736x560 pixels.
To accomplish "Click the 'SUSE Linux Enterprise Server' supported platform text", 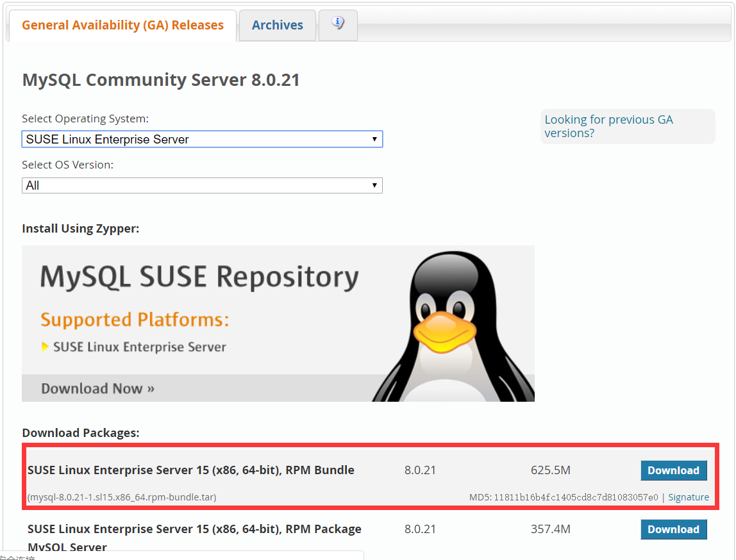I will tap(140, 345).
